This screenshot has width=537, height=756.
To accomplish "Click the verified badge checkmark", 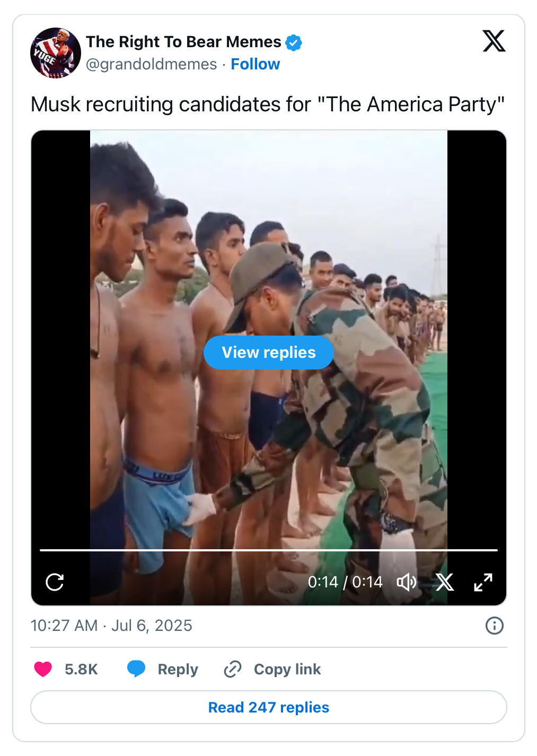I will point(294,42).
